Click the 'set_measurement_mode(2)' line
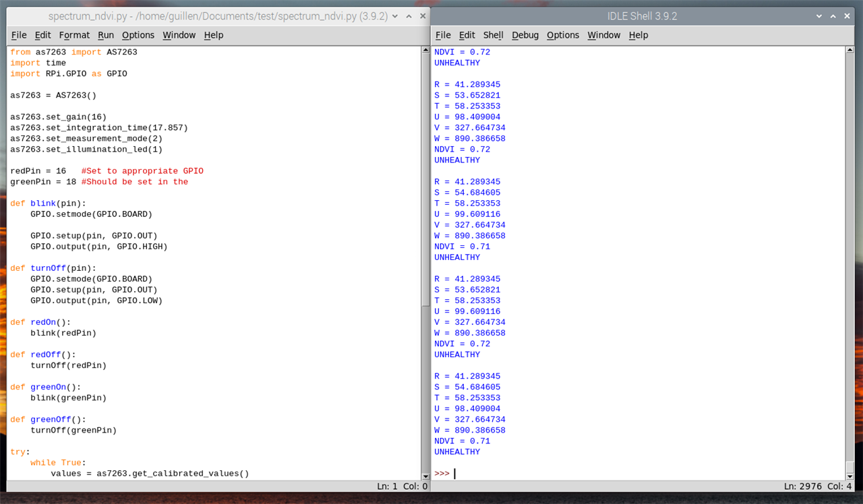863x504 pixels. pyautogui.click(x=86, y=138)
